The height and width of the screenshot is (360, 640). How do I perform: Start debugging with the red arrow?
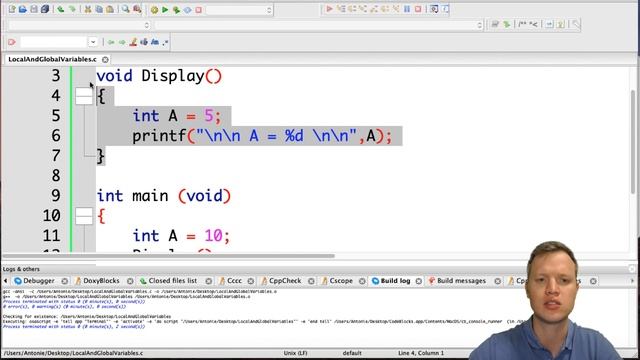point(329,9)
